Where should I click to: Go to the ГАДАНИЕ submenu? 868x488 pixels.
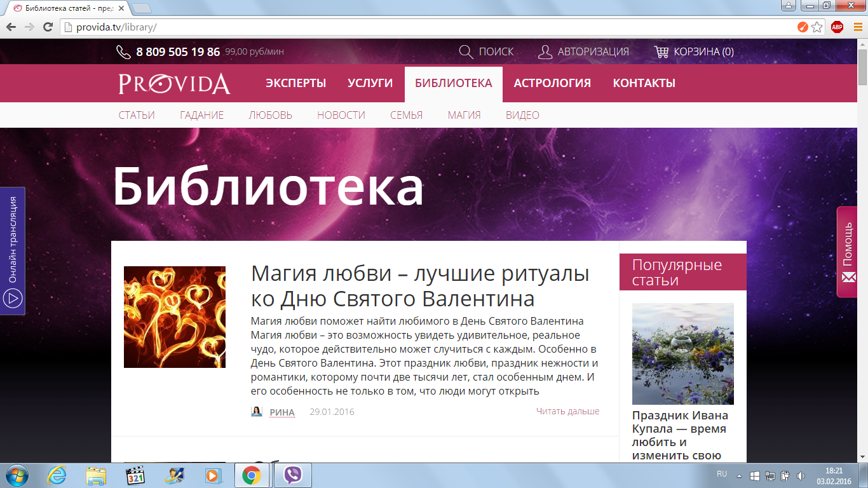201,115
